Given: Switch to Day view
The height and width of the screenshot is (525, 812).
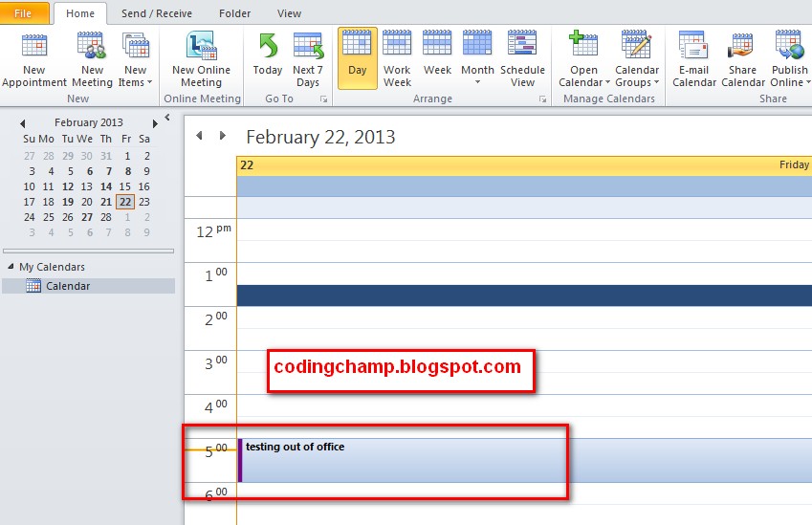Looking at the screenshot, I should pyautogui.click(x=358, y=58).
